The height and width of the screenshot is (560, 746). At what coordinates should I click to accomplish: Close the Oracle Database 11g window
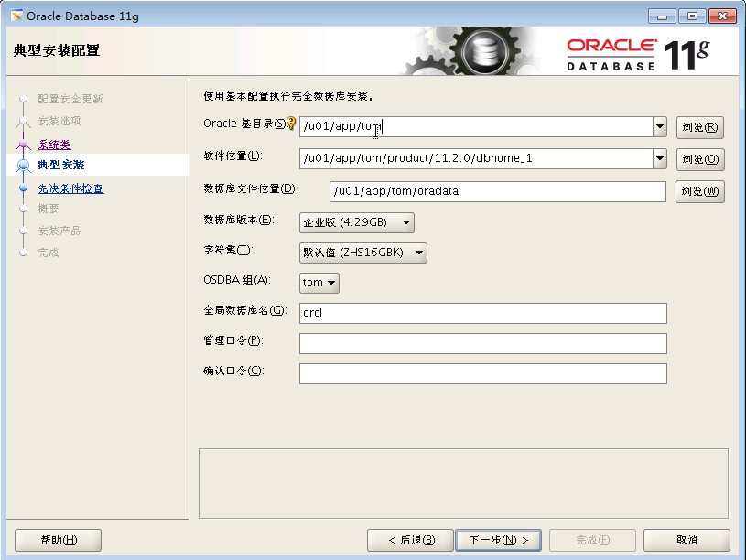(x=722, y=16)
